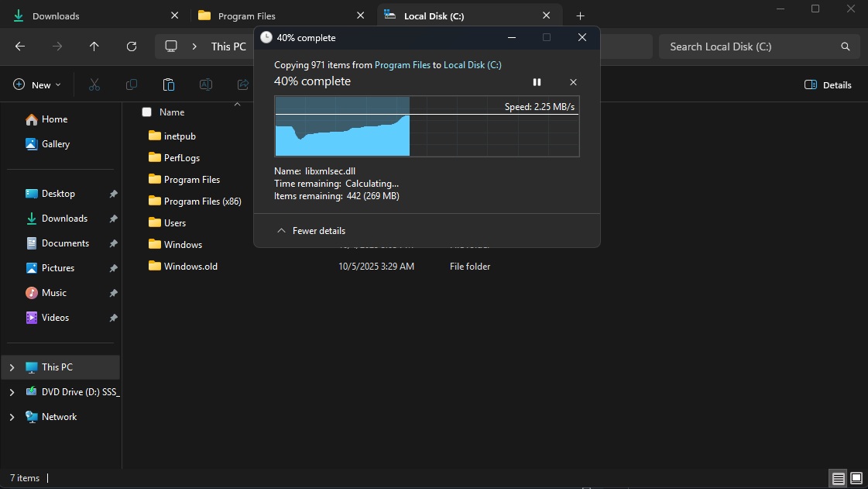
Task: Switch to large icons view in status bar
Action: point(856,478)
